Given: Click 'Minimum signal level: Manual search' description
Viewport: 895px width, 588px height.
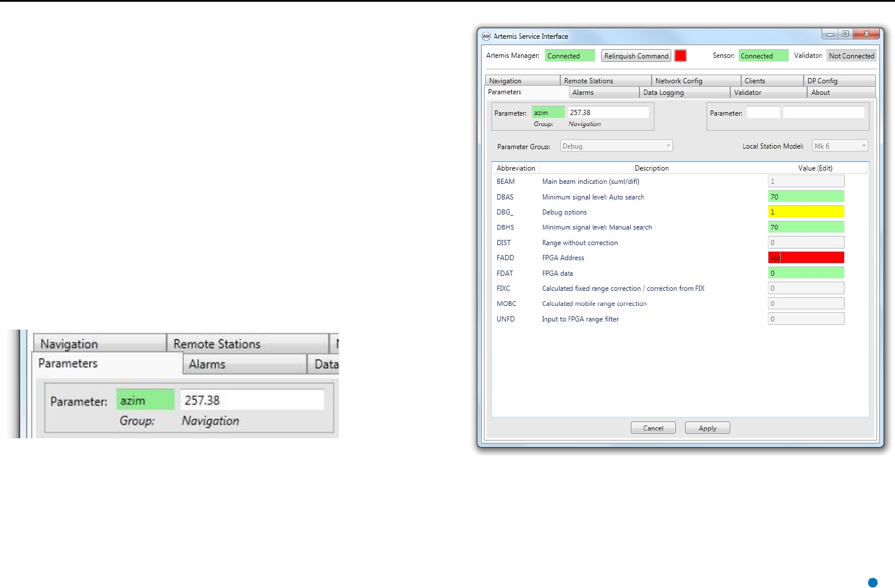Looking at the screenshot, I should coord(597,227).
